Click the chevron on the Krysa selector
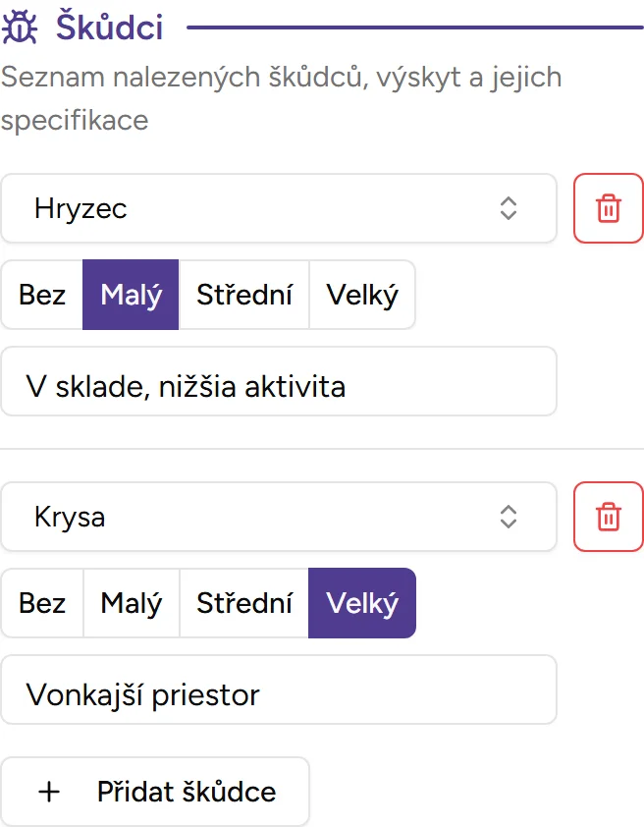 click(510, 517)
